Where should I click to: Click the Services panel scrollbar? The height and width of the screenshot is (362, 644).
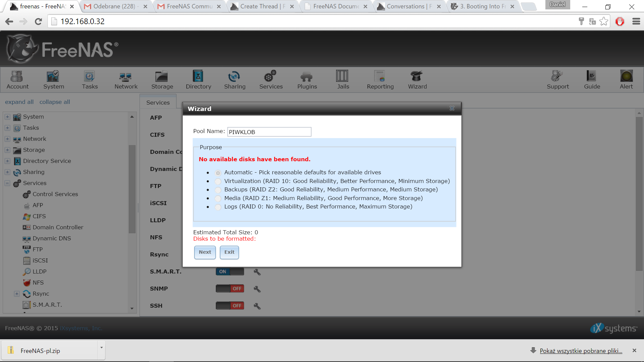(639, 193)
